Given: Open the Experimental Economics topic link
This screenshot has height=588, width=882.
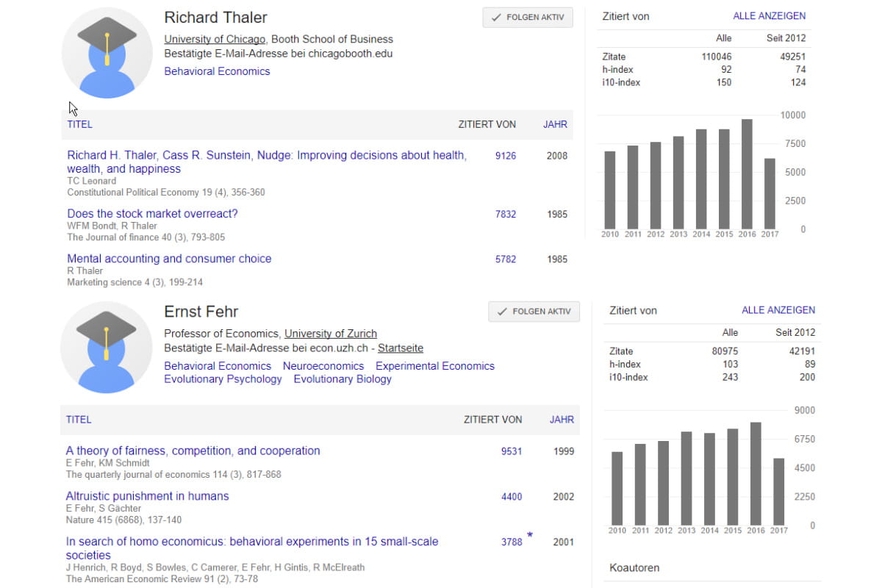Looking at the screenshot, I should pos(435,366).
